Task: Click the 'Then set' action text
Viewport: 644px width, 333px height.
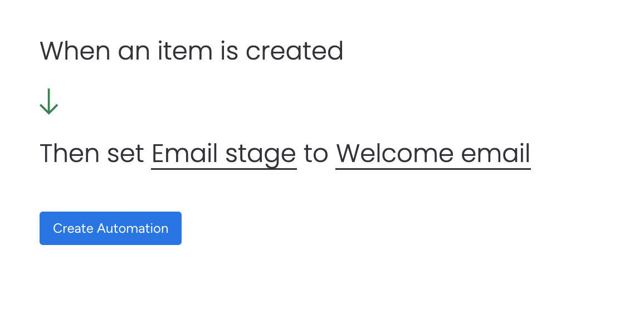Action: tap(92, 154)
